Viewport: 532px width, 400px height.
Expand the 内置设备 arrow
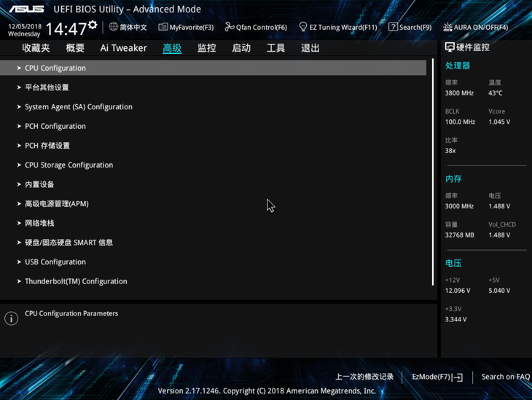click(19, 184)
